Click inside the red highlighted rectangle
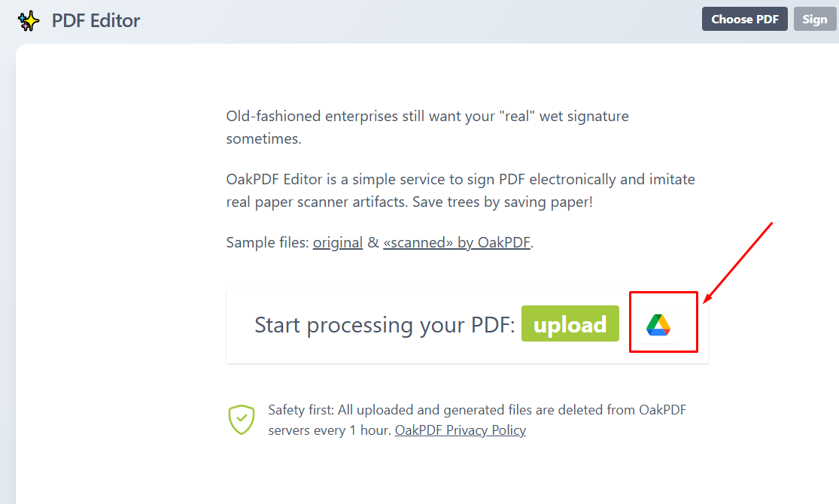Image resolution: width=839 pixels, height=504 pixels. [x=662, y=323]
